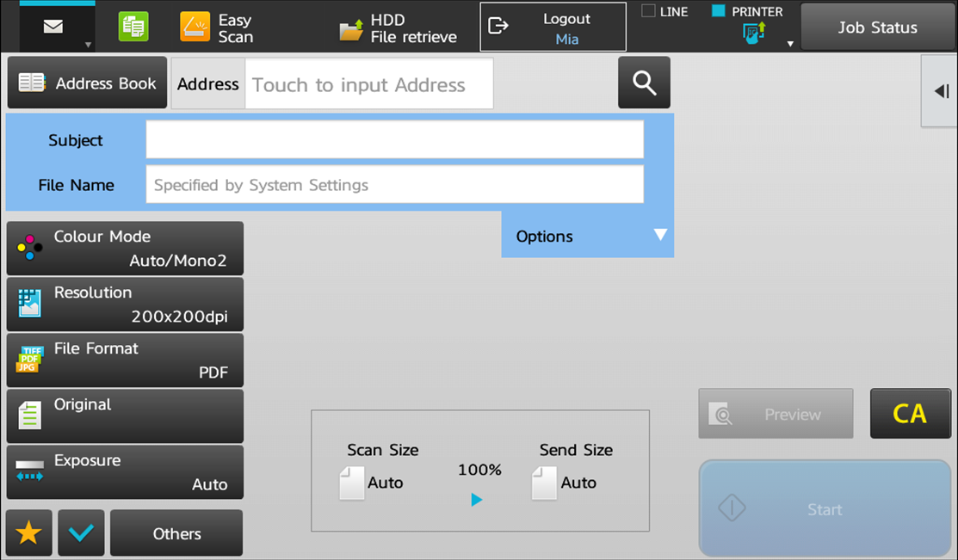Click the printer status icon

[x=754, y=34]
